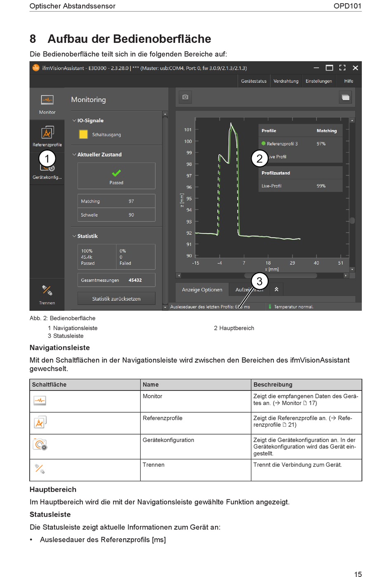392x577 pixels.
Task: Click the horizontal chart scrollbar thumb
Action: (281, 275)
